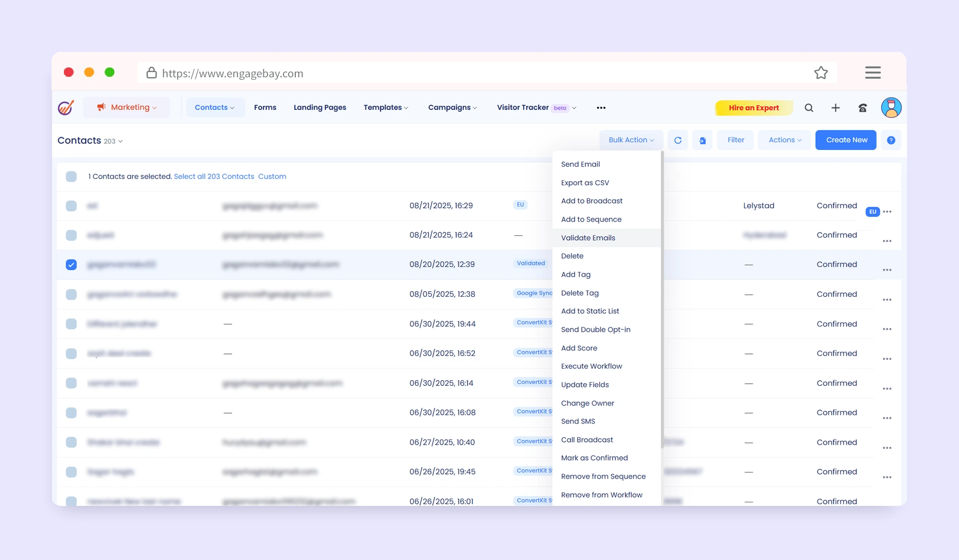Expand the Marketing module dropdown

point(127,107)
